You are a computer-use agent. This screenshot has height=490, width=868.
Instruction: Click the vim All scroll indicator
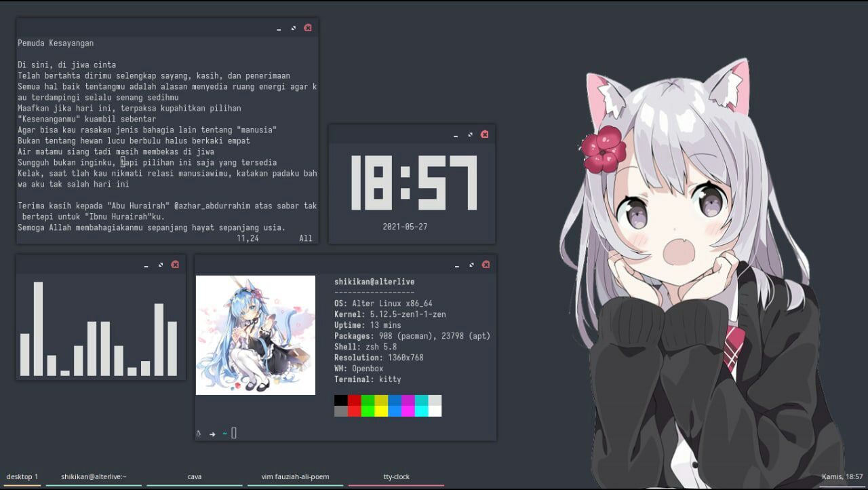pyautogui.click(x=306, y=239)
